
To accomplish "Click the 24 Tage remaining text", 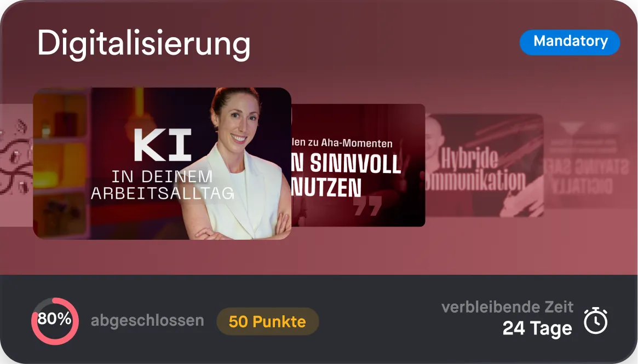I will coord(537,328).
